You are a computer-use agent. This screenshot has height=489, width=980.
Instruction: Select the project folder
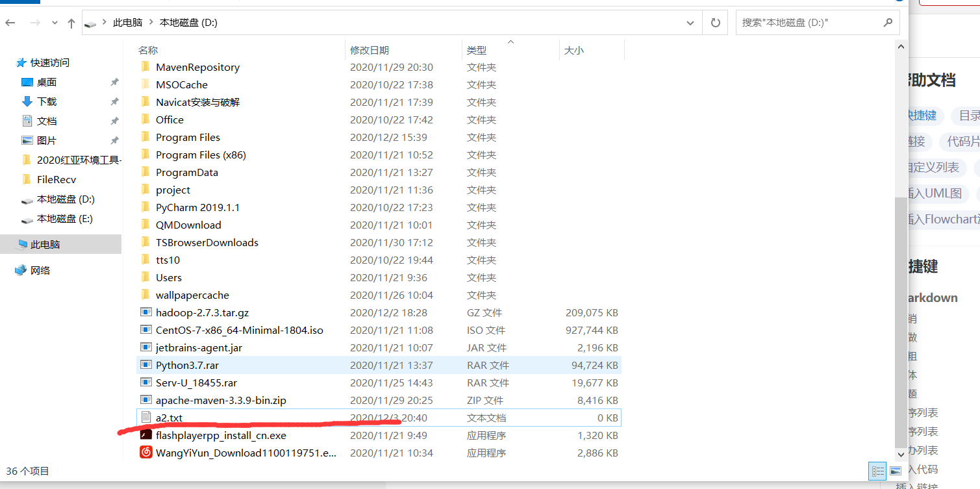173,190
